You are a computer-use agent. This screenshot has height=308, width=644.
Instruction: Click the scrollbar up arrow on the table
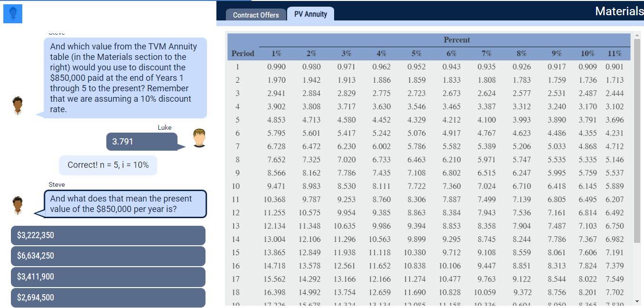pos(637,35)
